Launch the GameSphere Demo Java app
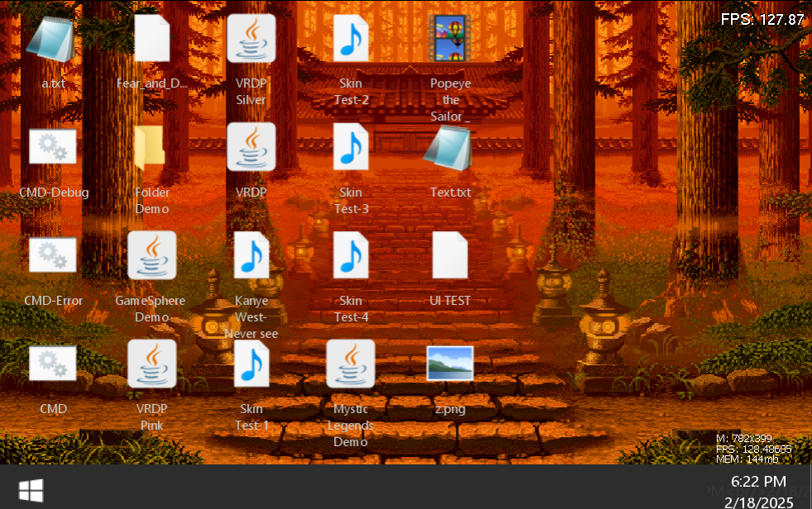The width and height of the screenshot is (812, 509). (x=152, y=255)
